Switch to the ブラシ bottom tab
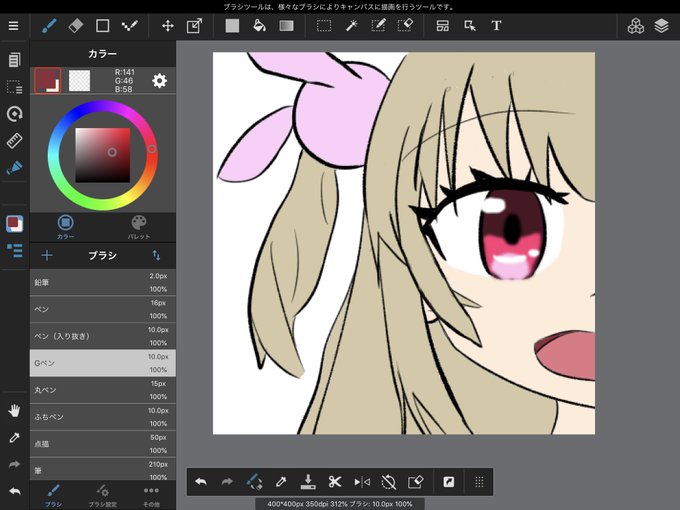The width and height of the screenshot is (680, 510). (53, 496)
